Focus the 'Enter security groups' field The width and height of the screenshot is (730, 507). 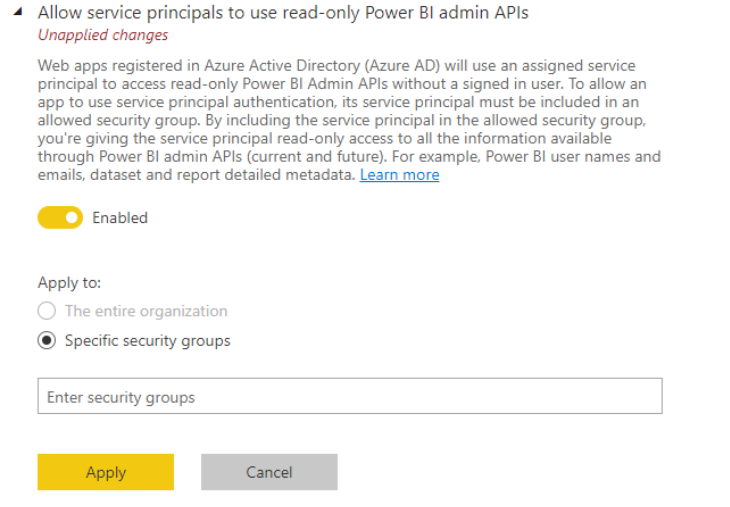[349, 397]
